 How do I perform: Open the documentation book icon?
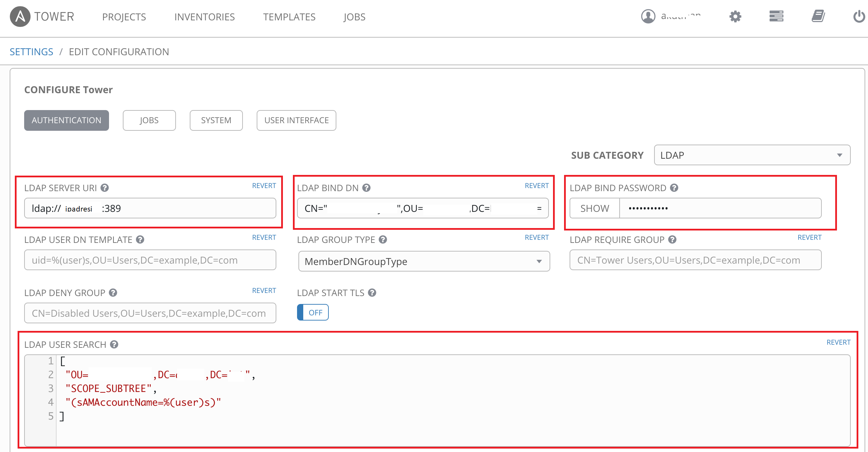pyautogui.click(x=818, y=16)
